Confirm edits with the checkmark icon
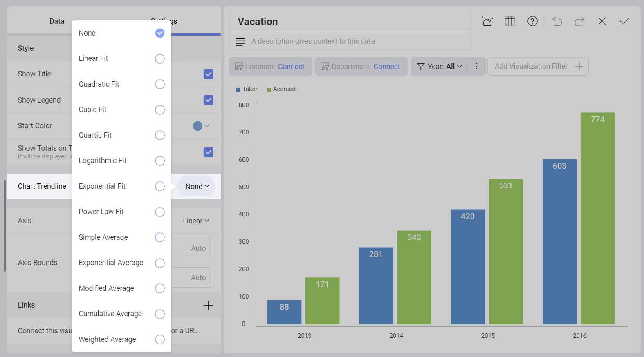Screen dimensions: 644x357 (624, 21)
